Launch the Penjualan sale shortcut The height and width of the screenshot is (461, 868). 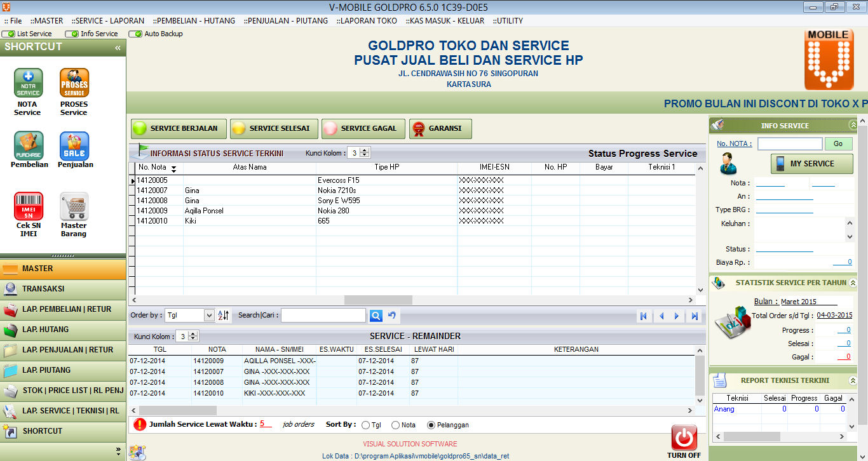point(74,145)
